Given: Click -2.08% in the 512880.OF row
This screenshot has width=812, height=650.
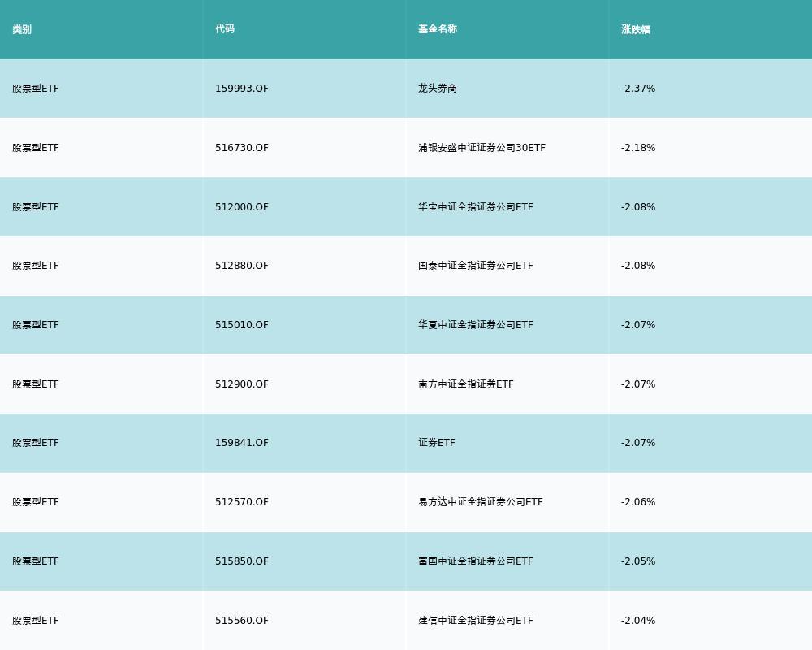Looking at the screenshot, I should [638, 266].
